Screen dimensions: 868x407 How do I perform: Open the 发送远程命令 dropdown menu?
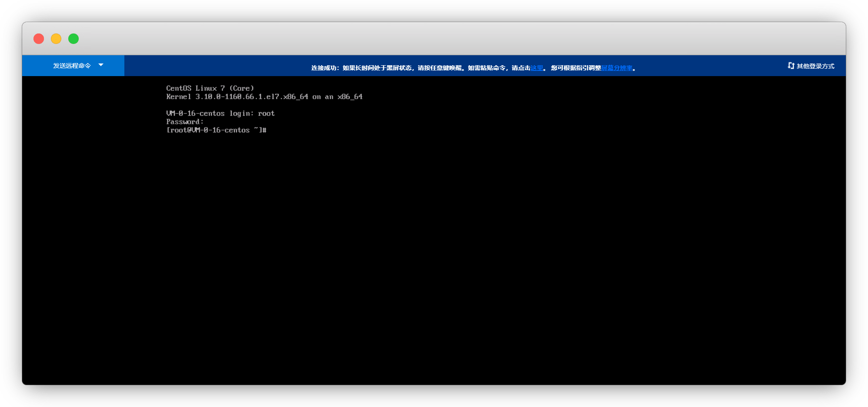click(x=72, y=66)
